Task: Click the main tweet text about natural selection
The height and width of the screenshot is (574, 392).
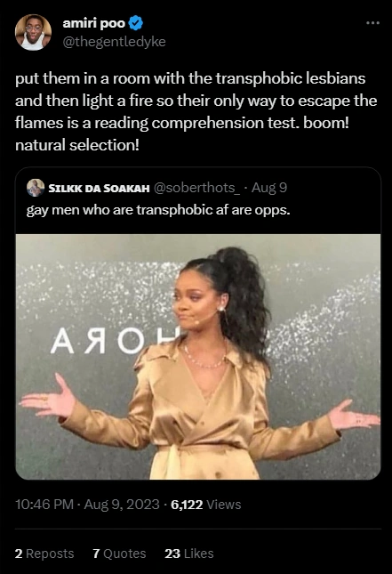Action: (x=196, y=111)
